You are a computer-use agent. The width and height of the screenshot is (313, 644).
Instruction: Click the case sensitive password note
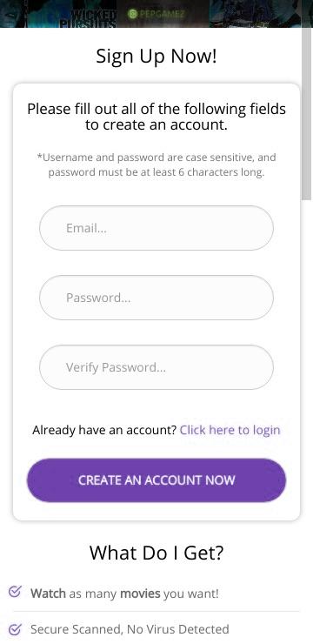tap(156, 164)
